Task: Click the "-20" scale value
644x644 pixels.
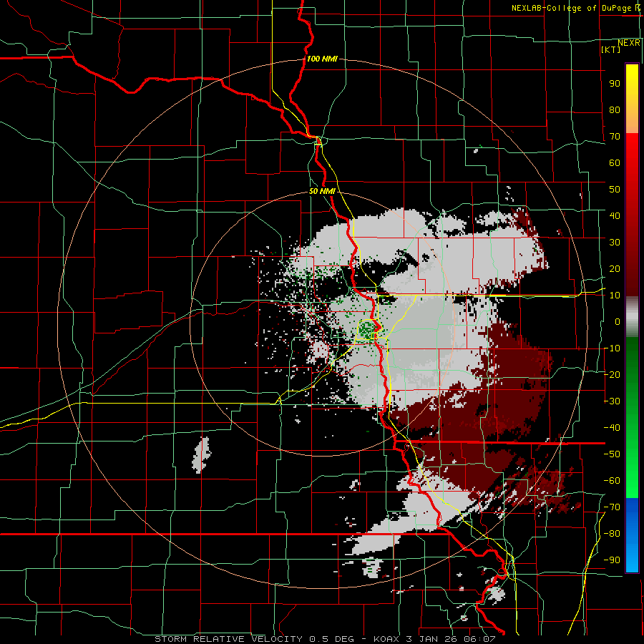Action: click(612, 375)
